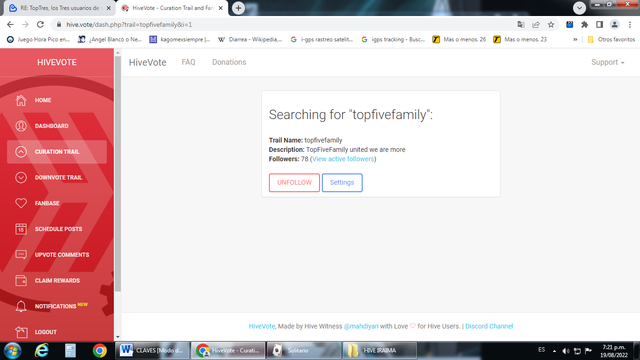This screenshot has height=360, width=640.
Task: Reload the current page
Action: coord(40,24)
